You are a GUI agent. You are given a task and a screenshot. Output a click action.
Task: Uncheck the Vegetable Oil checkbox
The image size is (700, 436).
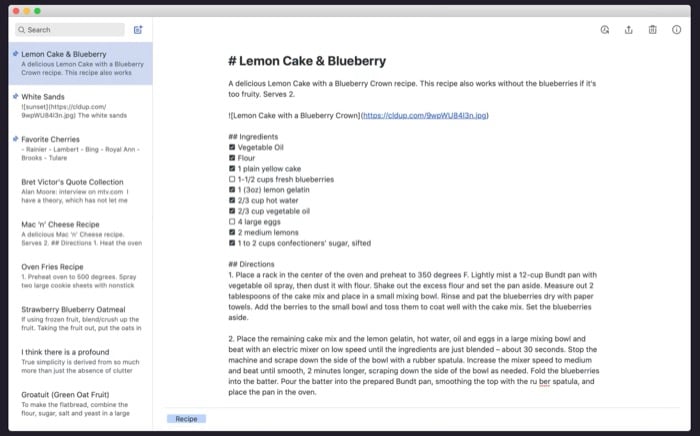pyautogui.click(x=232, y=148)
